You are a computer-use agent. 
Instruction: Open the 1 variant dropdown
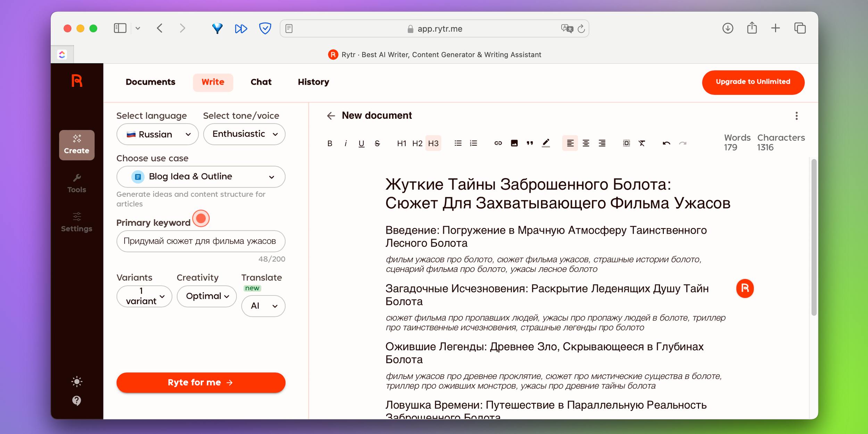144,296
